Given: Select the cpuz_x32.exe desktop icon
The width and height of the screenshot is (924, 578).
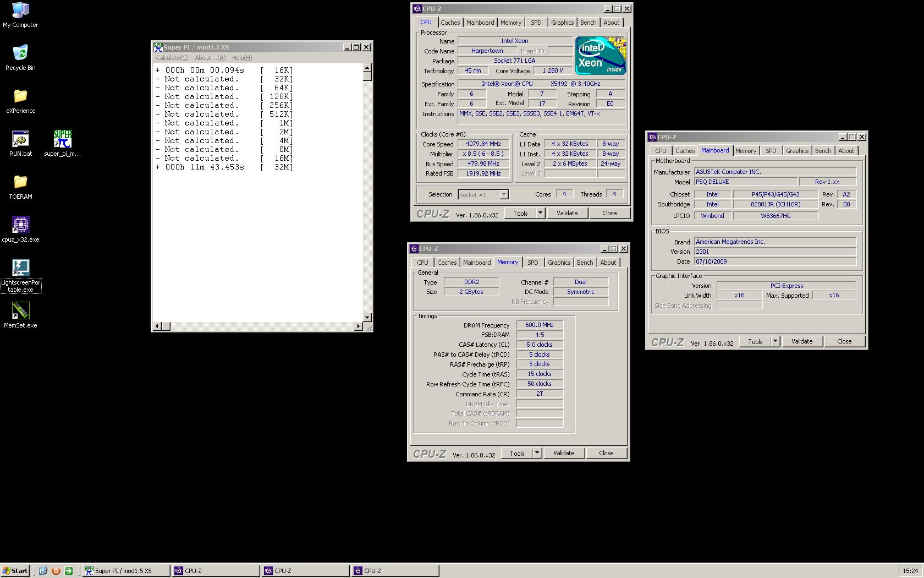Looking at the screenshot, I should (20, 230).
